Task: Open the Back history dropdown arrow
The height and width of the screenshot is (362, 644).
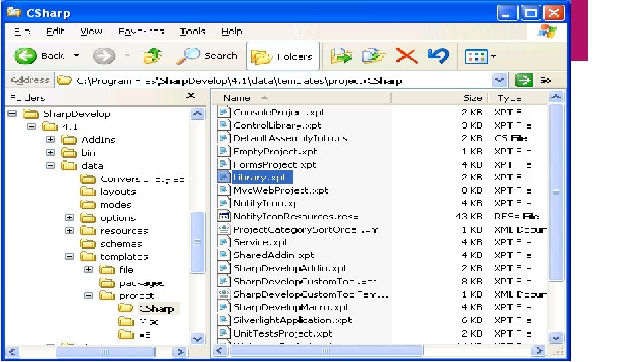Action: click(76, 56)
